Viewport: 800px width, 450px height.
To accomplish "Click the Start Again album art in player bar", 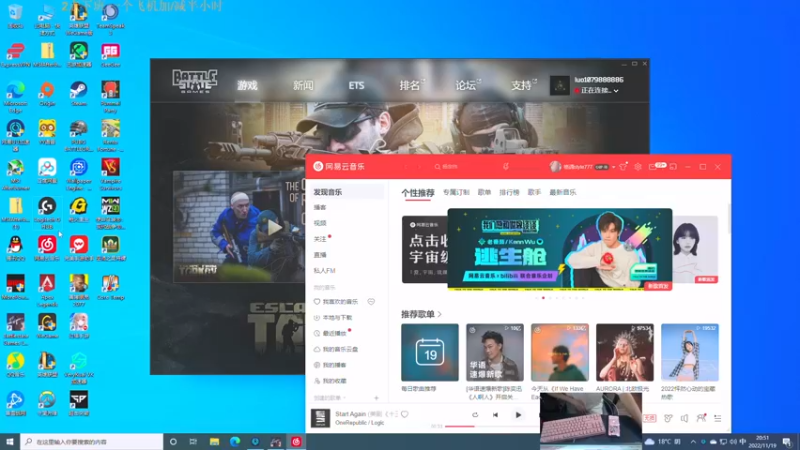I will [320, 418].
